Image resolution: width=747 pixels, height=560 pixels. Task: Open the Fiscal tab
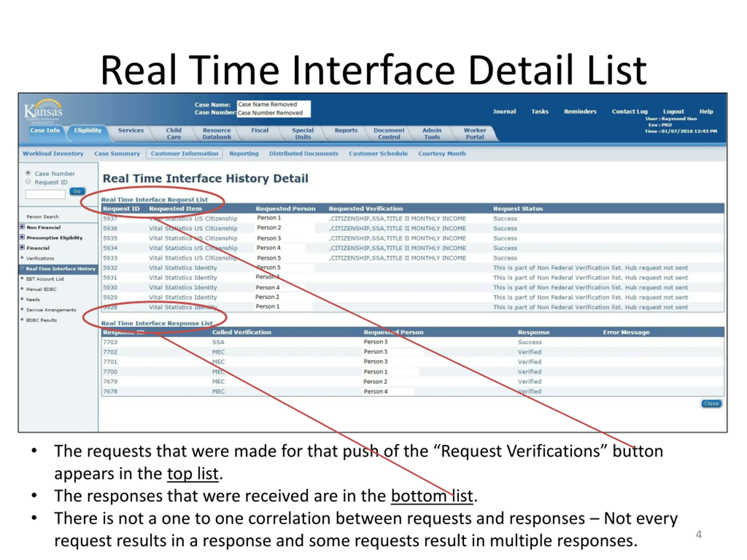pyautogui.click(x=260, y=130)
